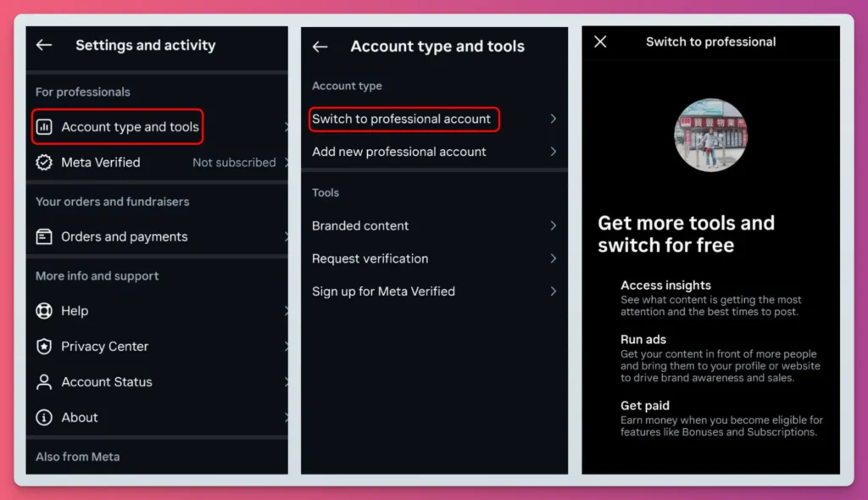Select Switch to professional account option
The height and width of the screenshot is (500, 868).
(x=402, y=119)
